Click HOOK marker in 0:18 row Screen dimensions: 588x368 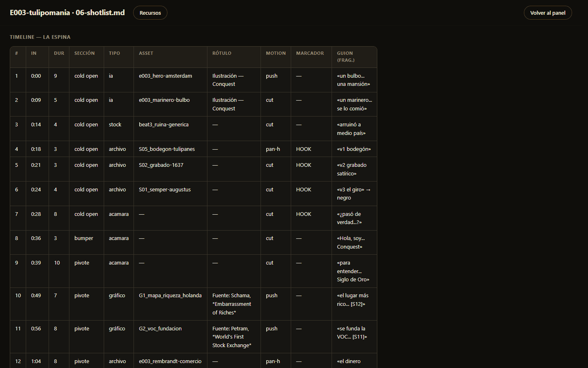(304, 149)
